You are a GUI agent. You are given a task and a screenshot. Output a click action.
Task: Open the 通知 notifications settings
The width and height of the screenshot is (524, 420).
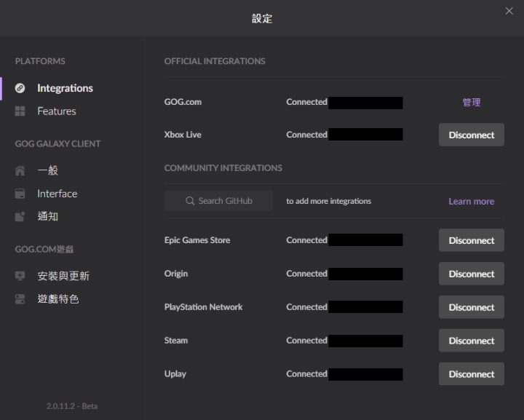tap(48, 216)
